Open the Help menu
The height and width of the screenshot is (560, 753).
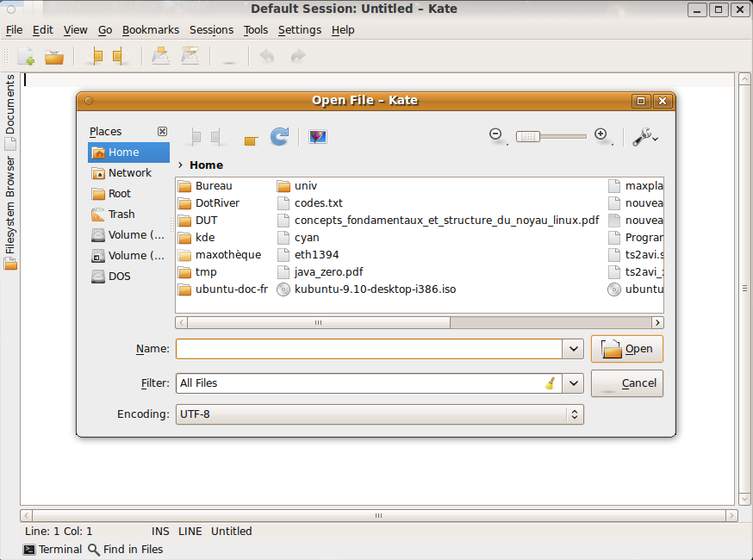click(x=343, y=30)
